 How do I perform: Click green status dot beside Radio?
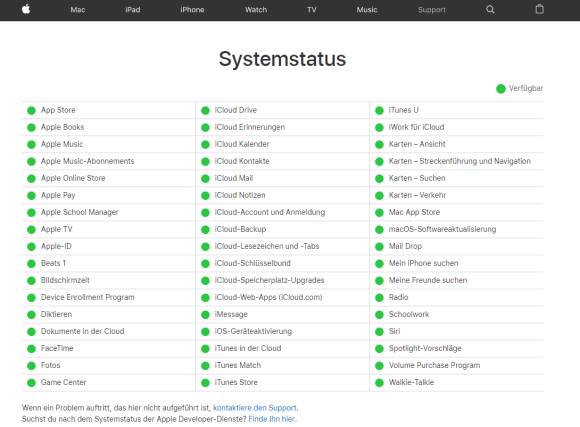(379, 297)
